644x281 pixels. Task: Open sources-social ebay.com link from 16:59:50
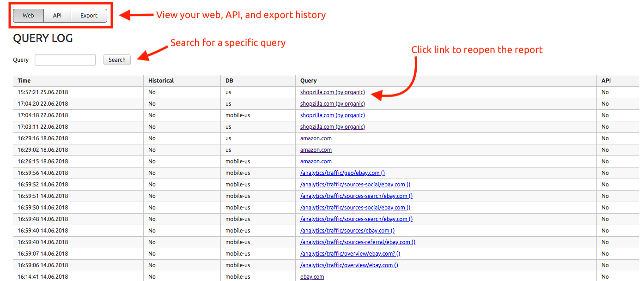click(x=355, y=208)
